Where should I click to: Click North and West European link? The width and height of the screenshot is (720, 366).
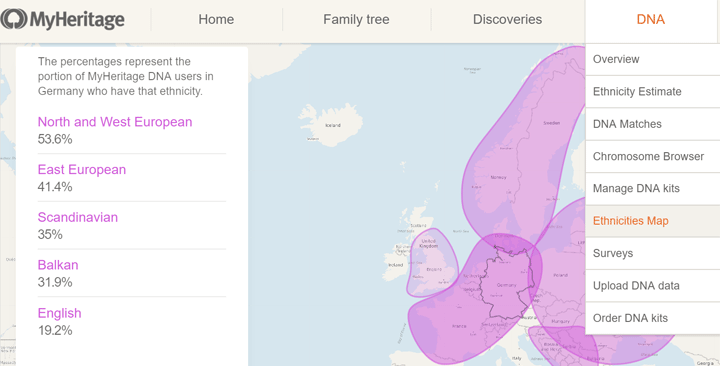(115, 122)
